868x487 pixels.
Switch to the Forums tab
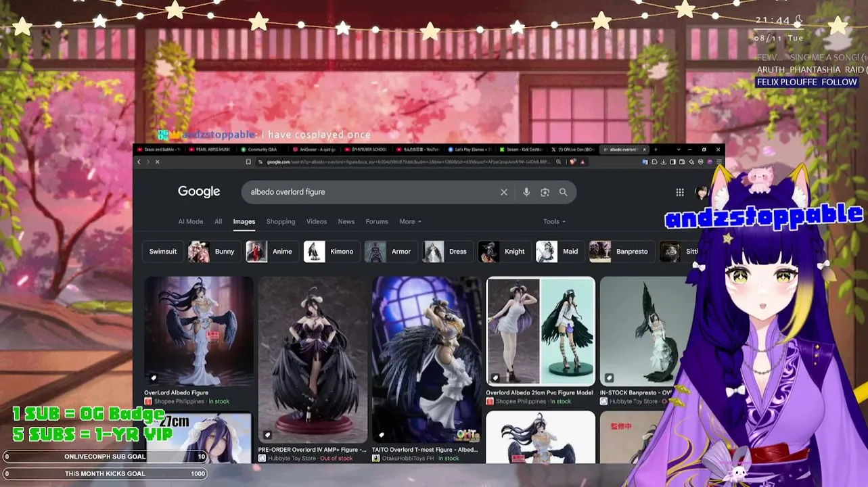pos(377,221)
